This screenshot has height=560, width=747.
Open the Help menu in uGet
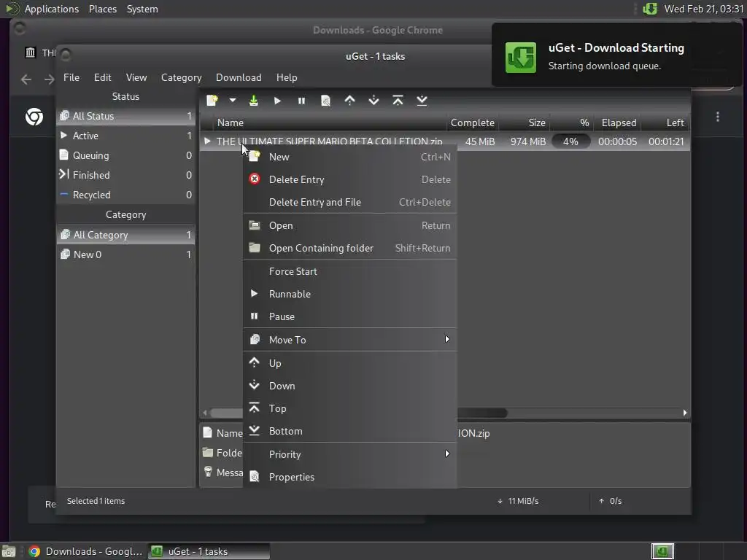[287, 77]
